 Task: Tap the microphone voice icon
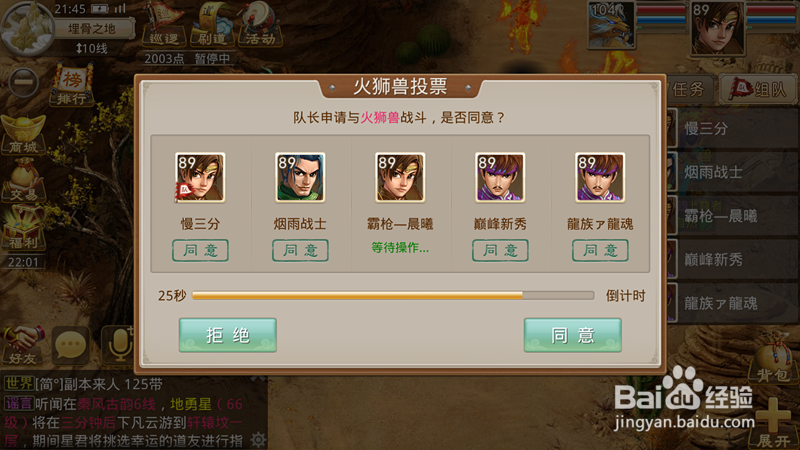[118, 344]
